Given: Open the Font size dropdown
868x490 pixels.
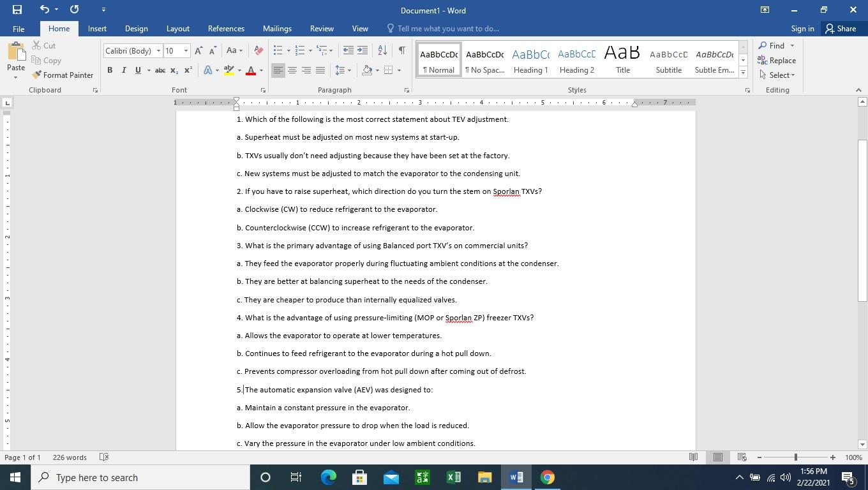Looking at the screenshot, I should pyautogui.click(x=186, y=50).
